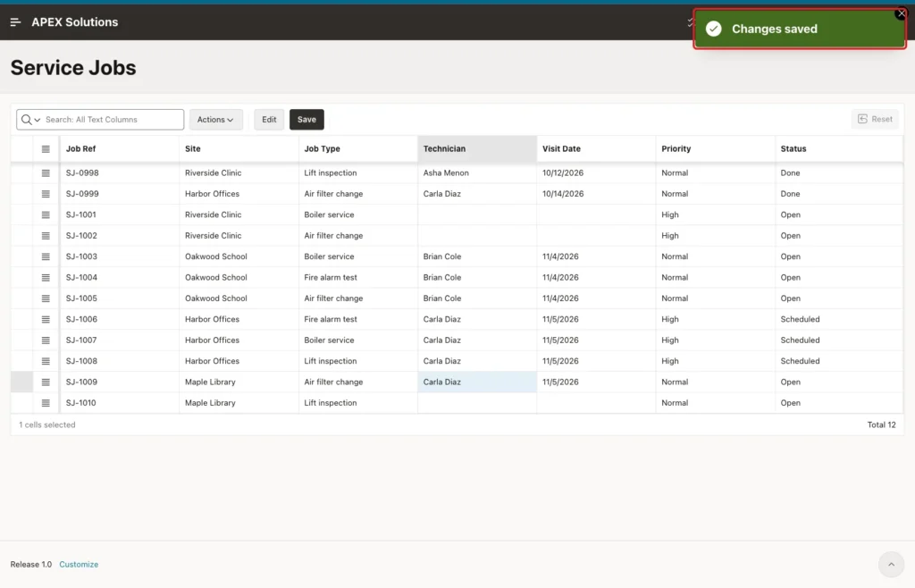Screen dimensions: 915x588
Task: Select the Lift inspection cell for SJ-1010
Action: [357, 403]
